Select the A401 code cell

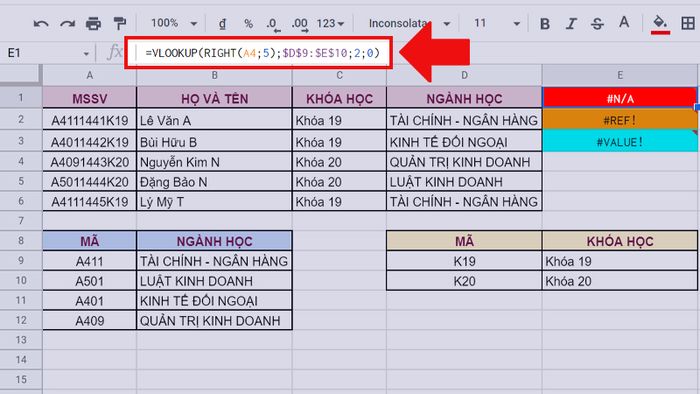click(90, 301)
